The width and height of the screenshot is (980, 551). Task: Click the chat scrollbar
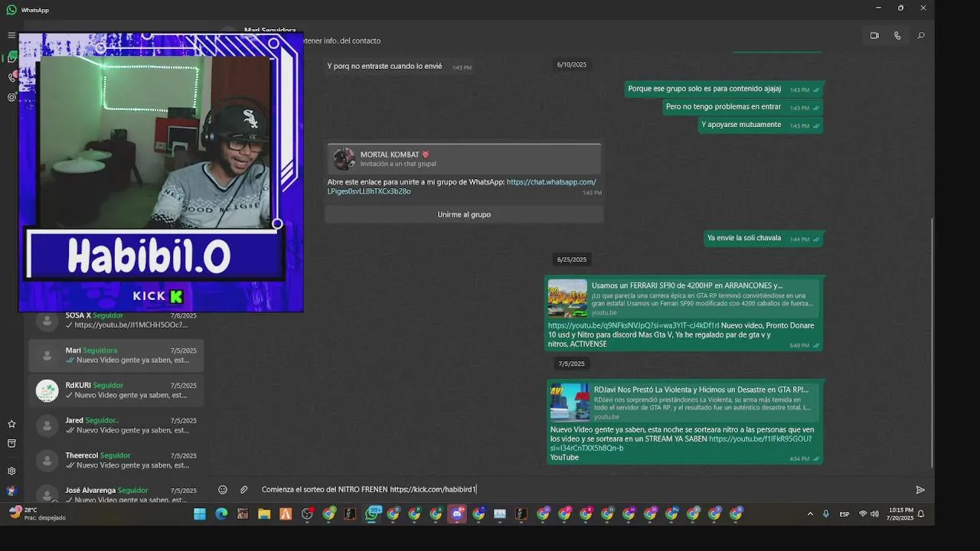pos(932,343)
